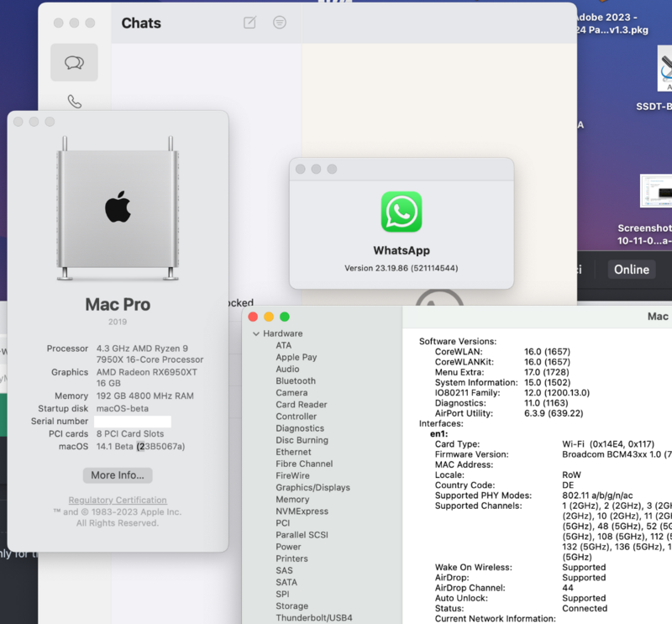This screenshot has width=672, height=624.
Task: Select Fibre Channel in Hardware list
Action: [304, 464]
